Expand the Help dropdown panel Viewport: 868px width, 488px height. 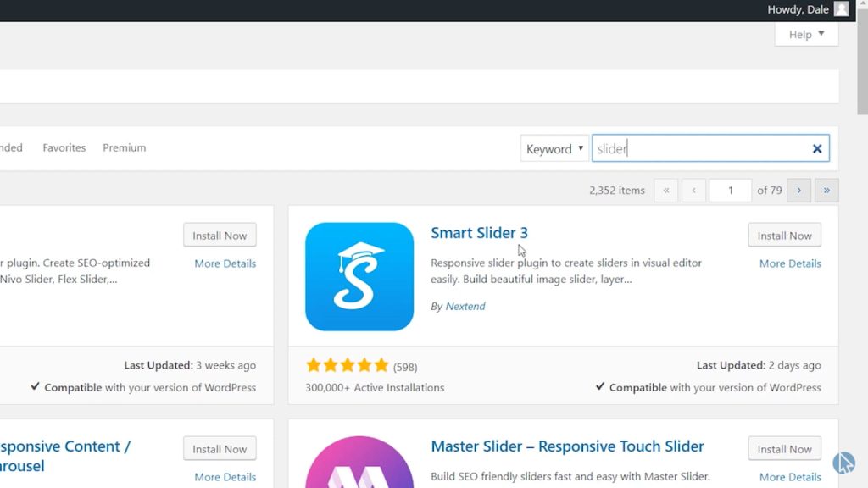(x=806, y=34)
